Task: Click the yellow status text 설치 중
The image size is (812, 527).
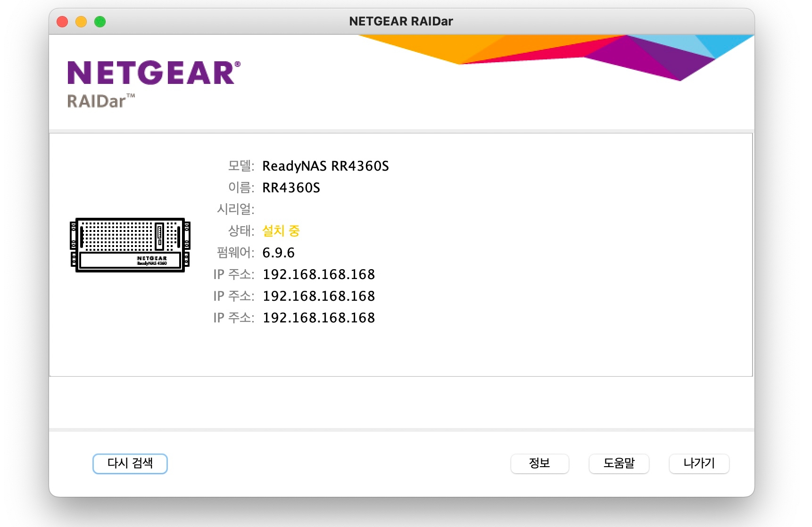Action: tap(281, 231)
